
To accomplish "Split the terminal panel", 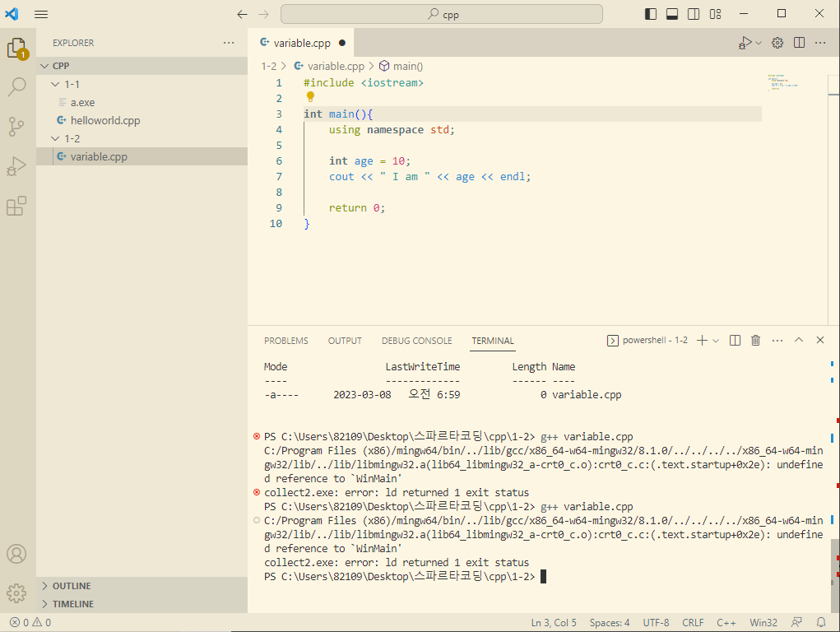I will click(735, 341).
